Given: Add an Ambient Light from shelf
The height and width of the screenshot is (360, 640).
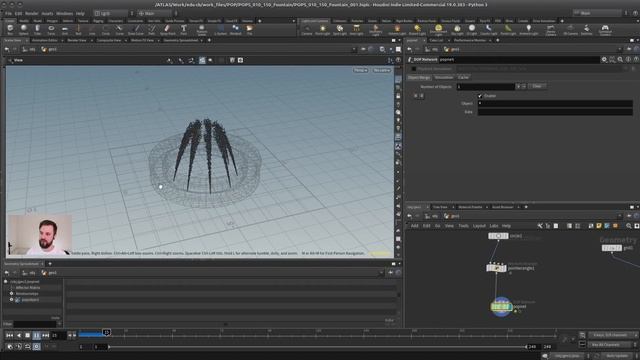Looking at the screenshot, I should coord(529,29).
